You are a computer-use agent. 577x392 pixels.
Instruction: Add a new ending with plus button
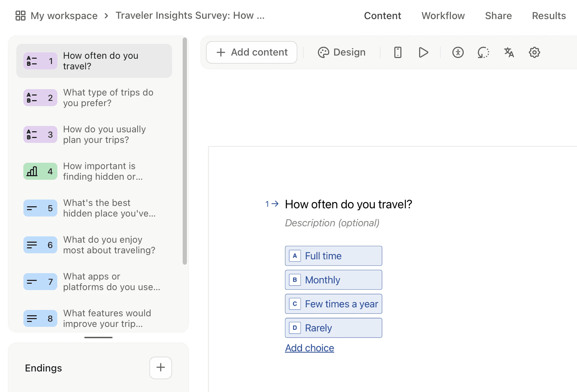(160, 368)
